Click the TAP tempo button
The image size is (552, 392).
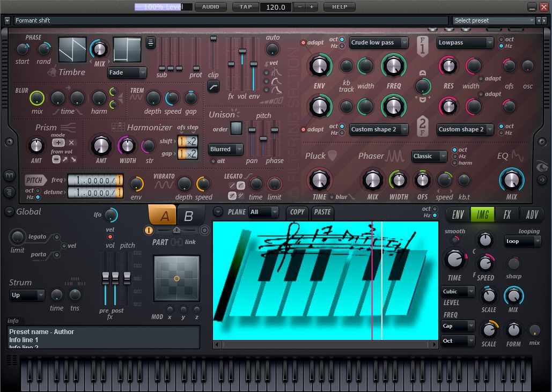point(245,7)
